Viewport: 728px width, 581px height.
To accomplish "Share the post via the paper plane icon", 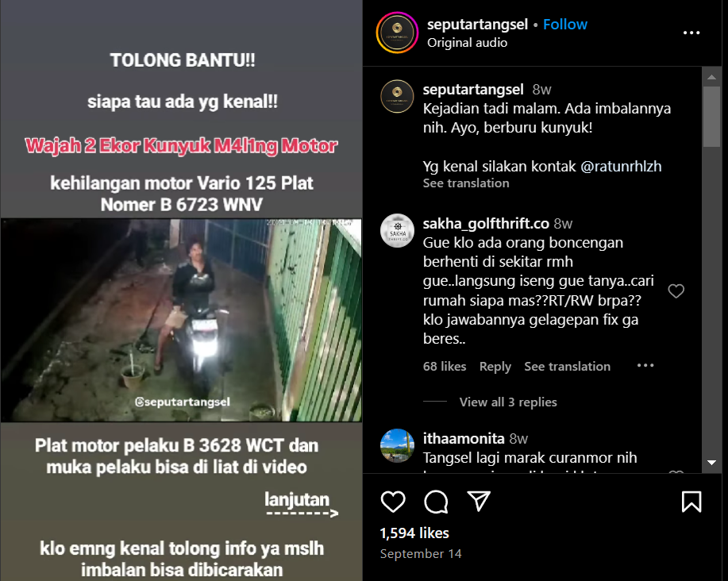I will 479,501.
